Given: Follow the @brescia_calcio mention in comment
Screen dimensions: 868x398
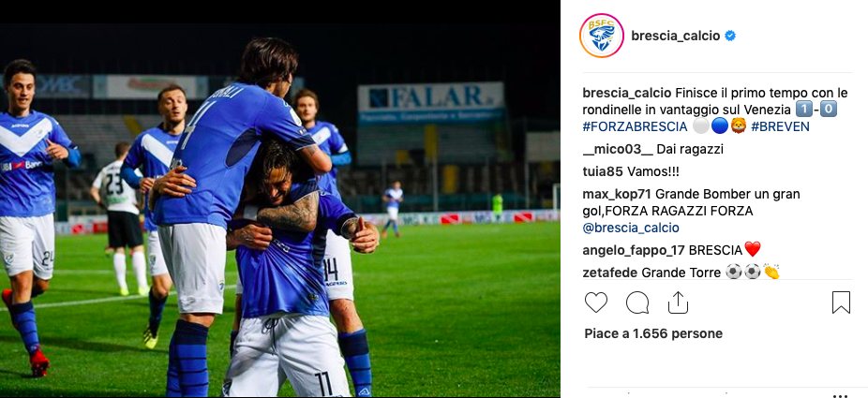Looking at the screenshot, I should point(631,228).
